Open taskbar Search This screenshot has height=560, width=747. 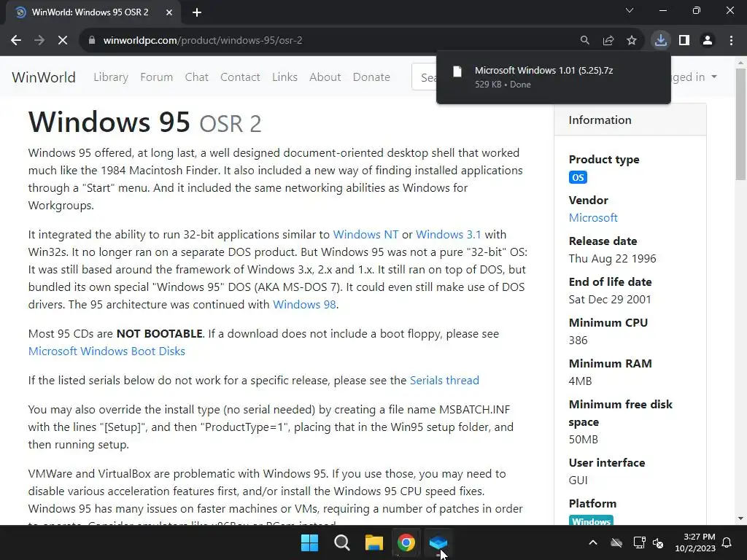[x=341, y=542]
